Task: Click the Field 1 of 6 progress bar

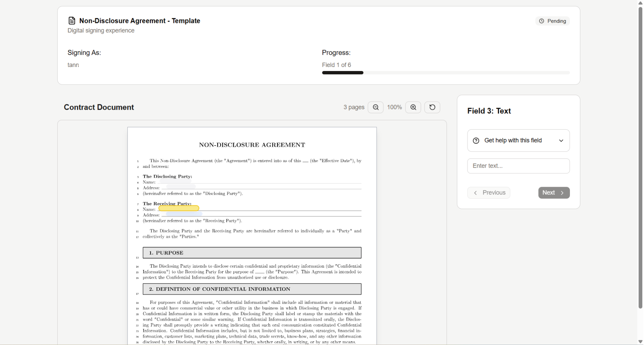Action: 446,73
